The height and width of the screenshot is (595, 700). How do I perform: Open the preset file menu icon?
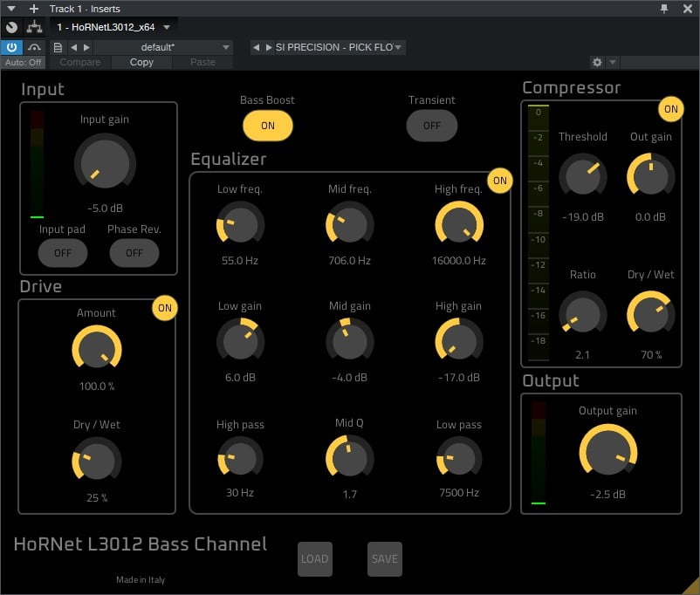point(58,47)
